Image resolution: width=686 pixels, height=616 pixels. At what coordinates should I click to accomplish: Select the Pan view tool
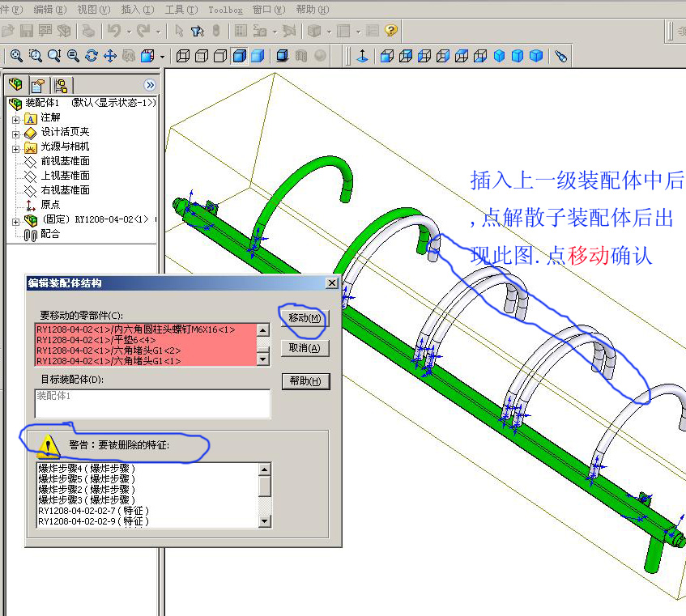click(110, 56)
